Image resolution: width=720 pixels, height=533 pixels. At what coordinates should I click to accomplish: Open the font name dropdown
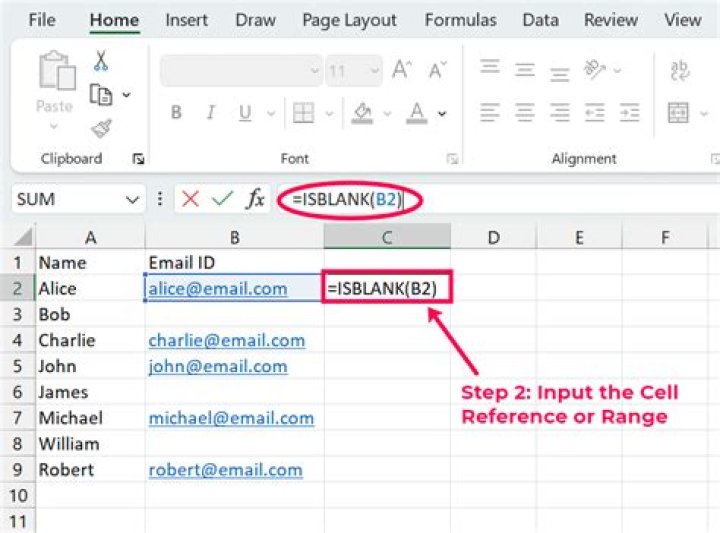[x=315, y=70]
